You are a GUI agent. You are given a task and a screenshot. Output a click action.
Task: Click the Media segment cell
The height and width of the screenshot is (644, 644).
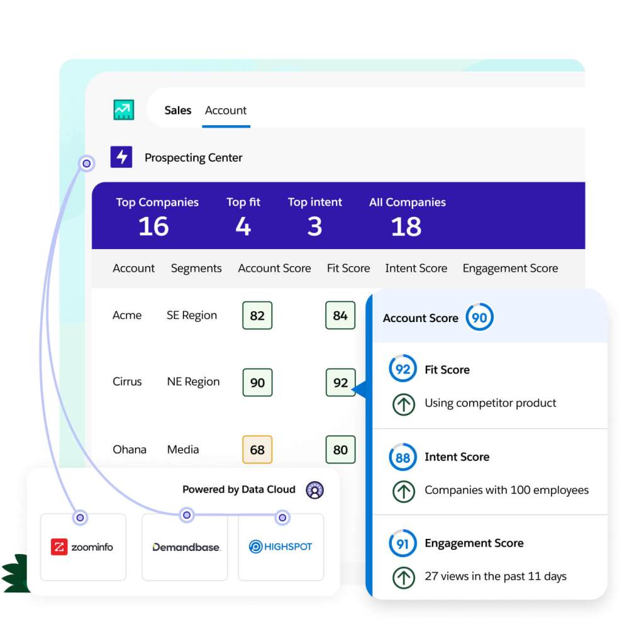[183, 449]
